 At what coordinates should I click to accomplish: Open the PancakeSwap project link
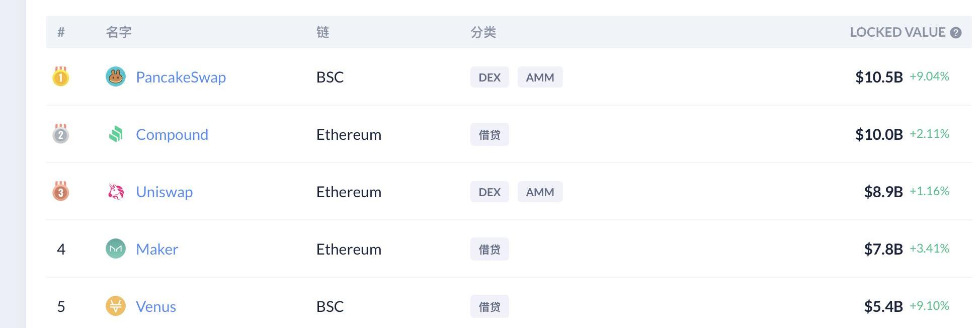pyautogui.click(x=181, y=77)
